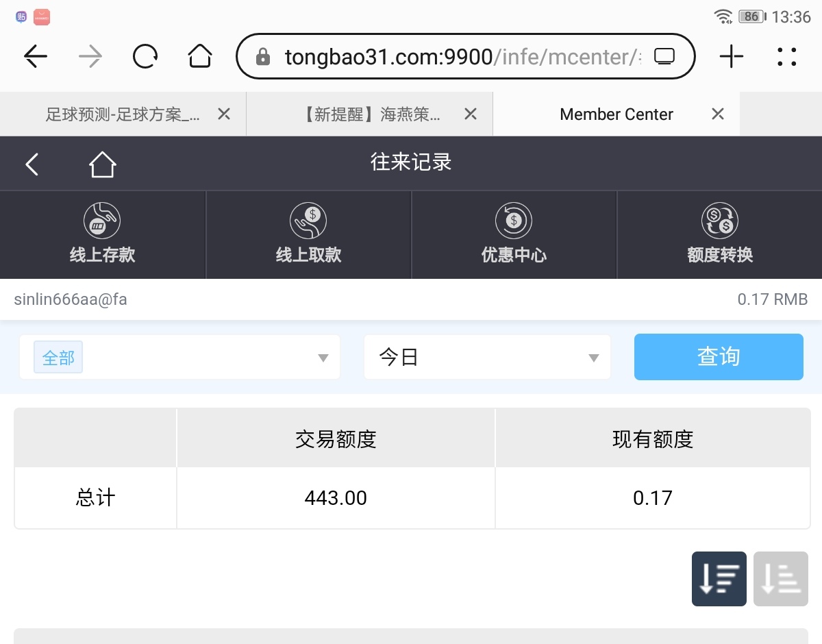Open 线上取款 online withdrawal
The width and height of the screenshot is (822, 644).
(x=308, y=235)
